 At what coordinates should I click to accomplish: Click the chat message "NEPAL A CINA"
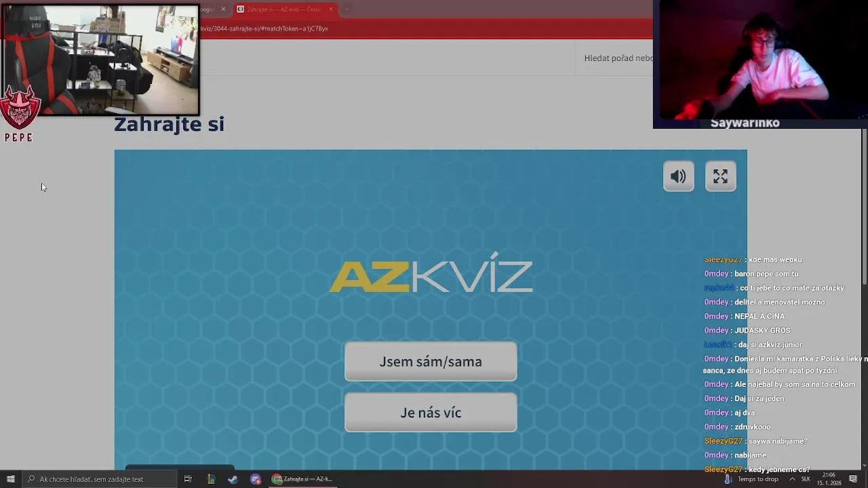pos(759,317)
